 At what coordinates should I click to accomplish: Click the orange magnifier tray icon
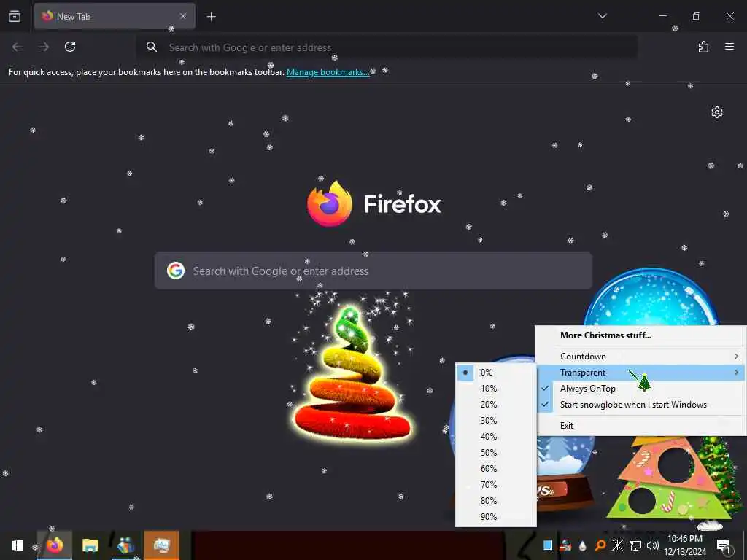coord(600,545)
